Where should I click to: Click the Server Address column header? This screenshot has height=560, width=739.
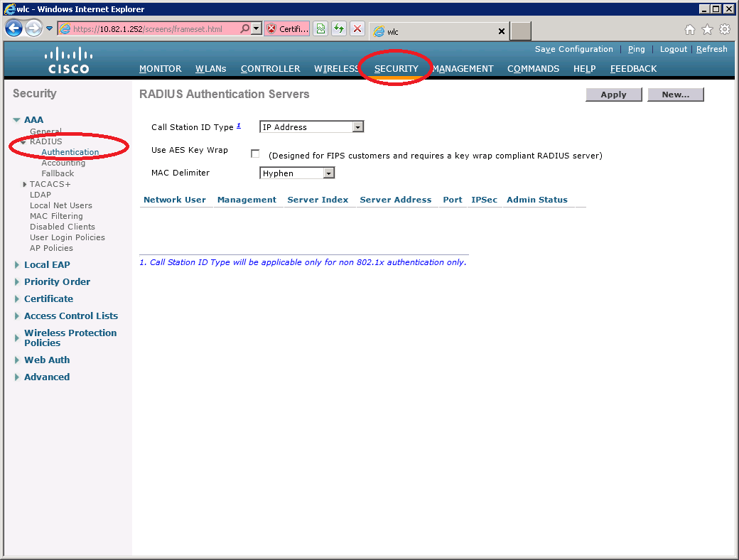(x=395, y=200)
